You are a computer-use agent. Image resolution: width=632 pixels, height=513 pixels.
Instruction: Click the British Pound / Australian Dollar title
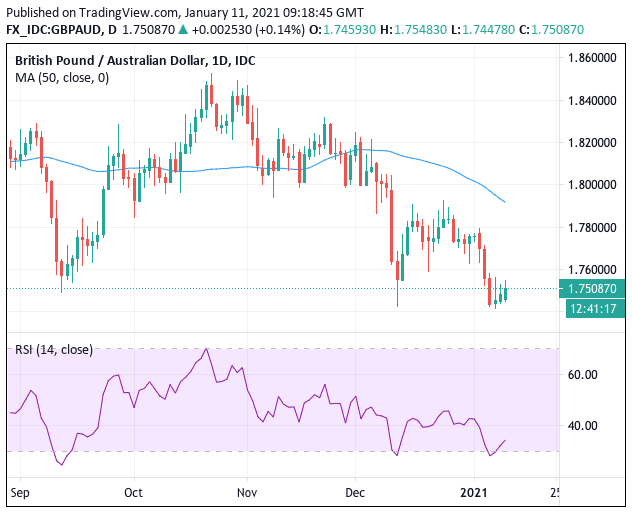[x=134, y=61]
